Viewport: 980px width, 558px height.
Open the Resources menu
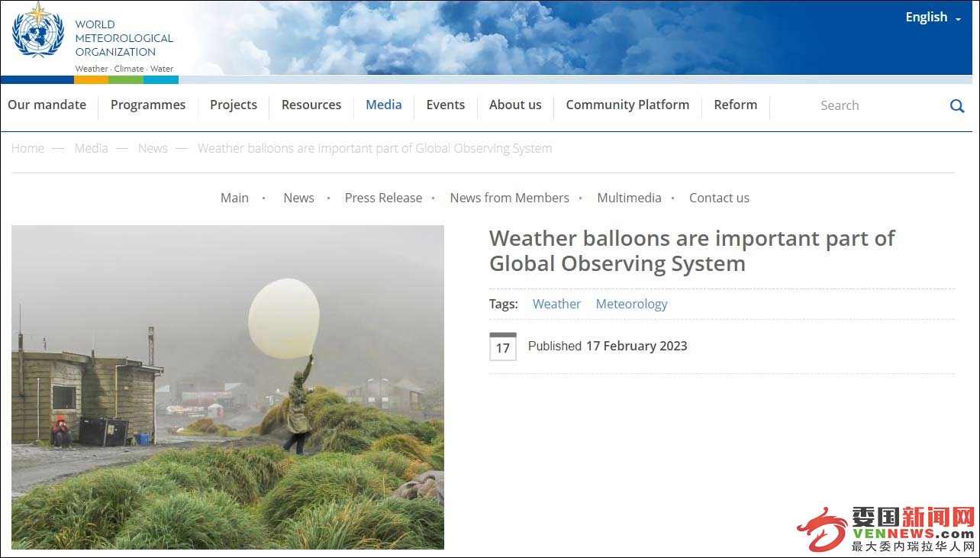click(311, 105)
